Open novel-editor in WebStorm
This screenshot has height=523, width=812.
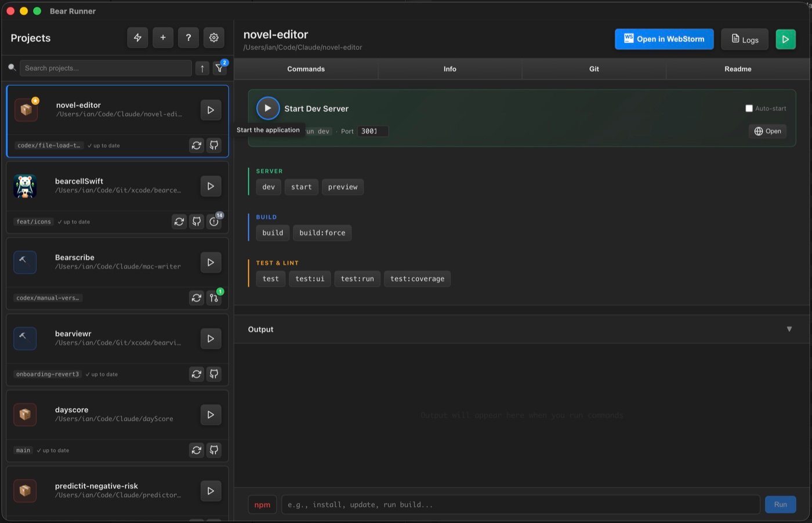[x=664, y=39]
